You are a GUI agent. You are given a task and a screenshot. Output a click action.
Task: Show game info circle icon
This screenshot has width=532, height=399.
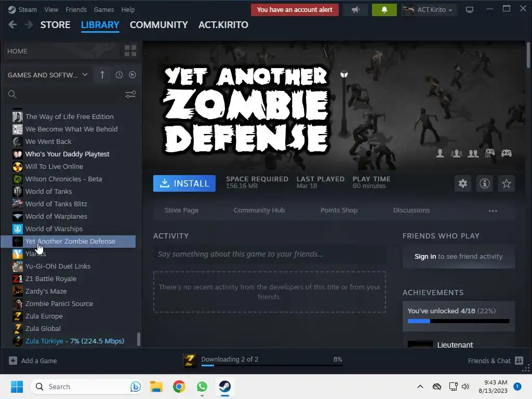coord(485,183)
